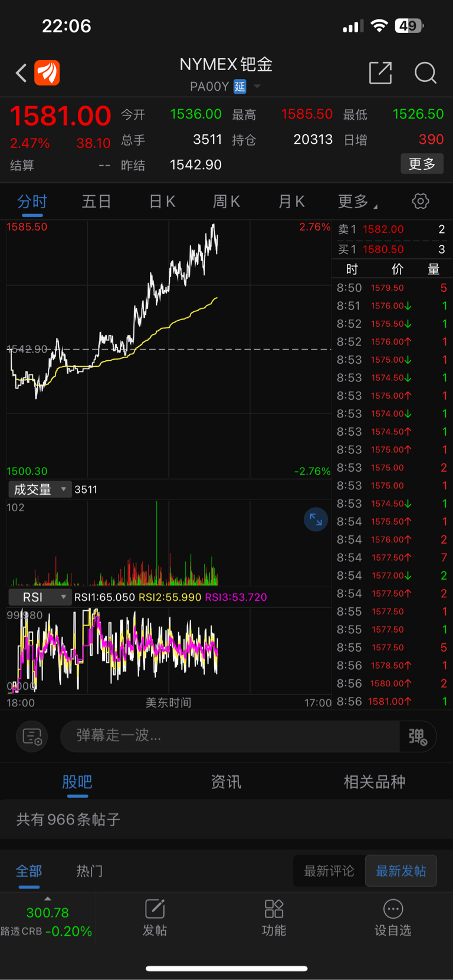Expand chart to fullscreen icon

pyautogui.click(x=316, y=519)
